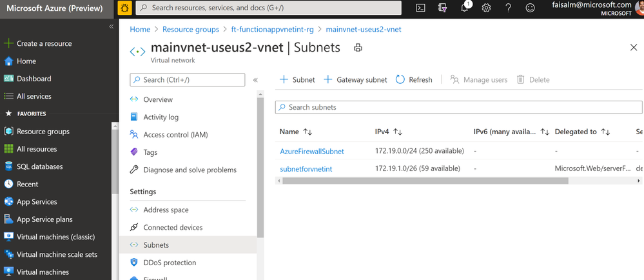This screenshot has width=644, height=280.
Task: Open Resource groups favorite
Action: (x=43, y=132)
